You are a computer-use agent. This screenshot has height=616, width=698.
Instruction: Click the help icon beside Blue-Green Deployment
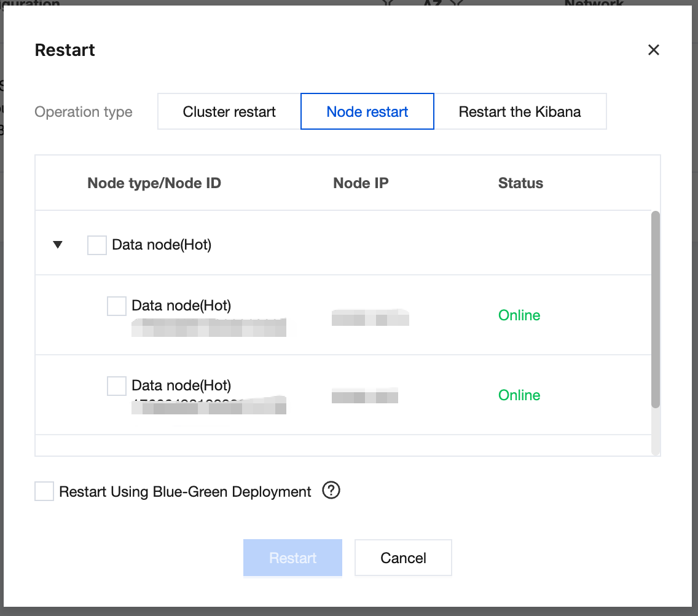click(331, 491)
